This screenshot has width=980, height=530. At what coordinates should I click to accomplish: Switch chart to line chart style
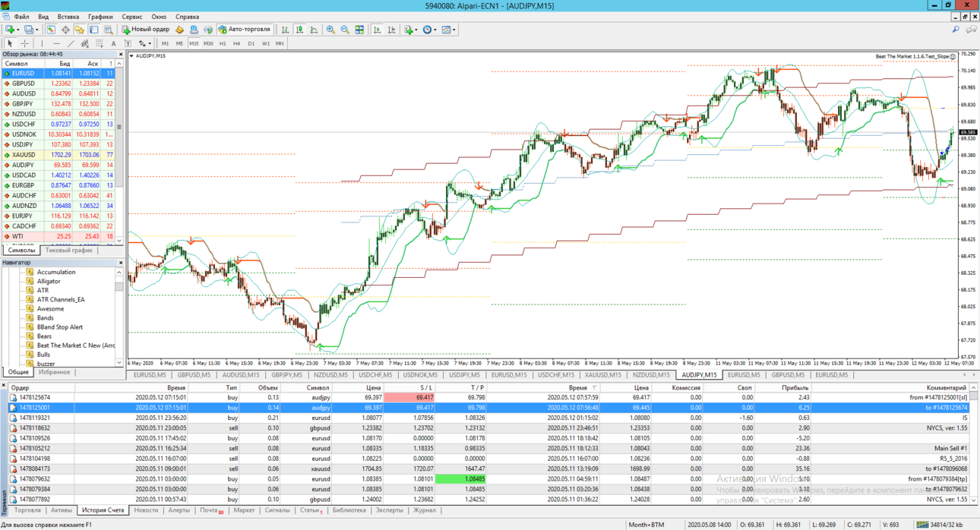pyautogui.click(x=314, y=30)
